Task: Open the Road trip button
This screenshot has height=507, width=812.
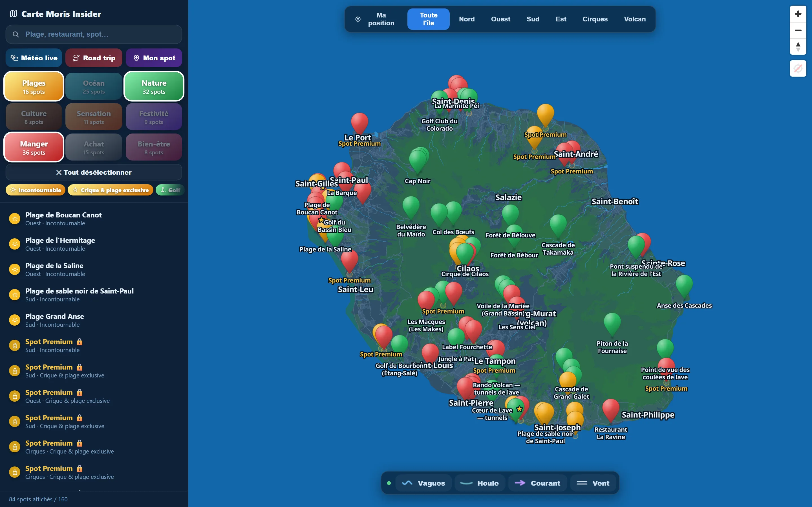Action: coord(94,58)
